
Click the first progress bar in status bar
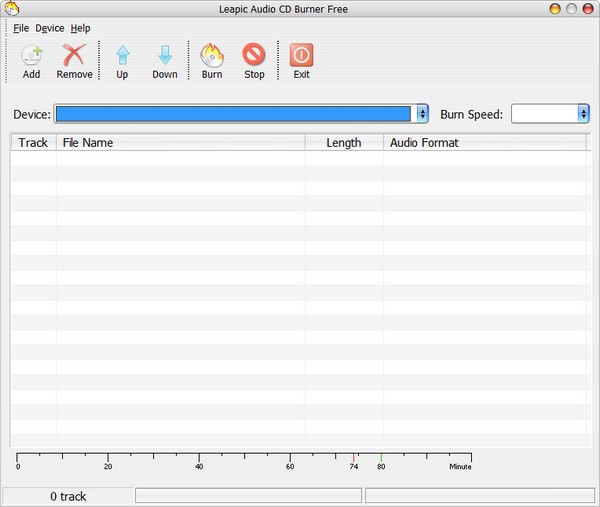(x=248, y=496)
